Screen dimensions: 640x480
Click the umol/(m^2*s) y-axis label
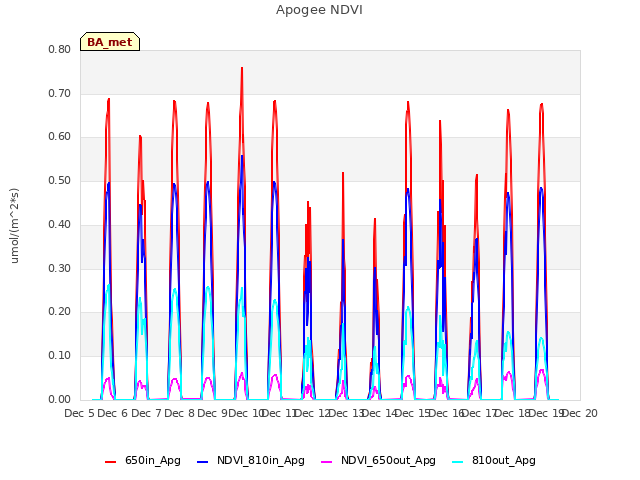14,226
